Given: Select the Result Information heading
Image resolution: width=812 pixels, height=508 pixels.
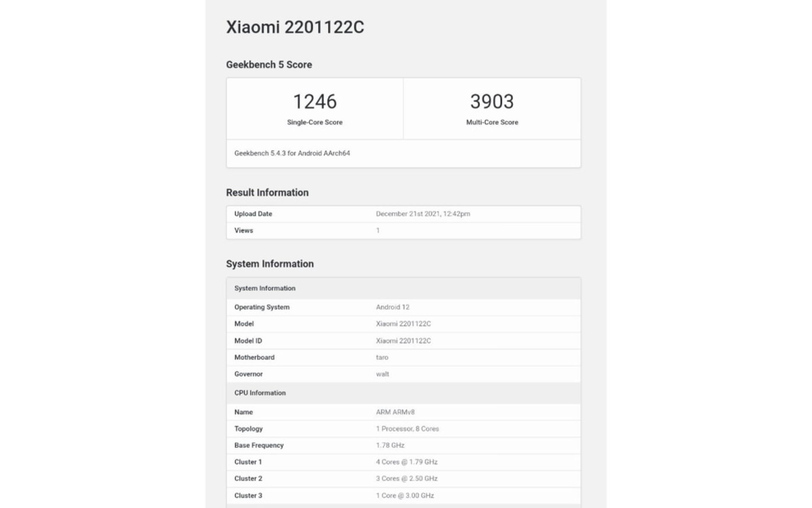Looking at the screenshot, I should (x=267, y=193).
